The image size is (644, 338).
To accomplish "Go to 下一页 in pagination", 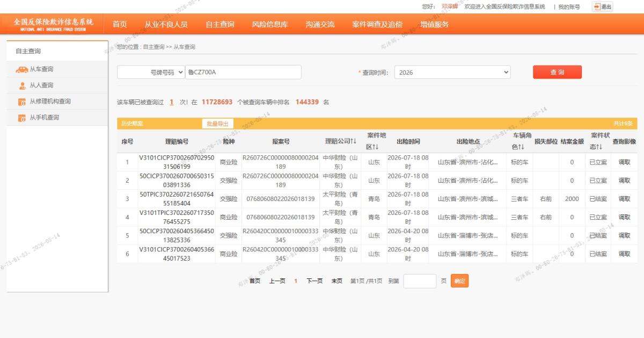I will click(x=314, y=281).
